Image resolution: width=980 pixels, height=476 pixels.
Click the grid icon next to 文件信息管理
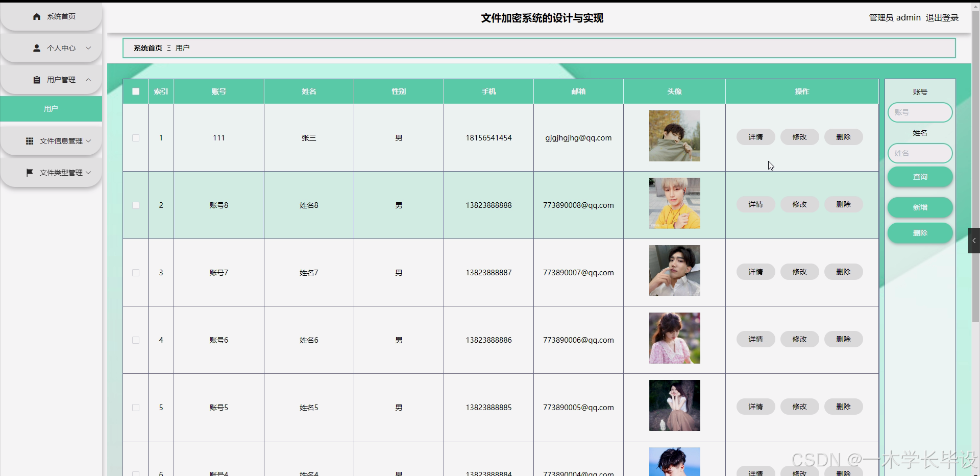[x=30, y=141]
